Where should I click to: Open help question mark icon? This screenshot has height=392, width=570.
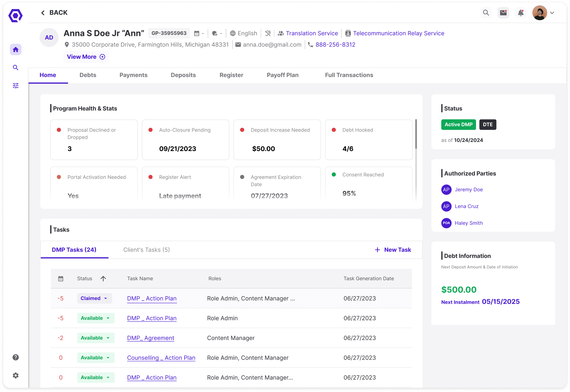pos(16,357)
